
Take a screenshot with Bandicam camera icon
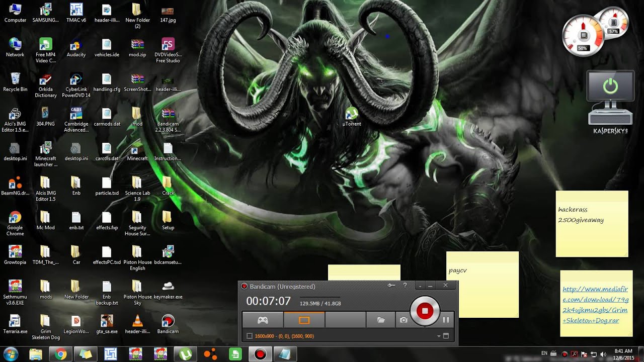(x=404, y=320)
